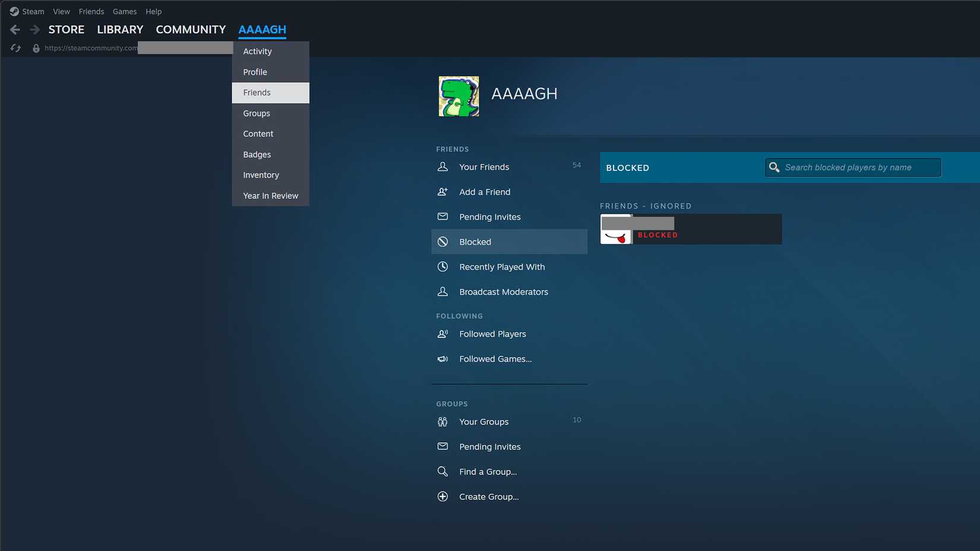Screen dimensions: 980x551
Task: Click the Find a Group magnifier icon
Action: [x=442, y=471]
